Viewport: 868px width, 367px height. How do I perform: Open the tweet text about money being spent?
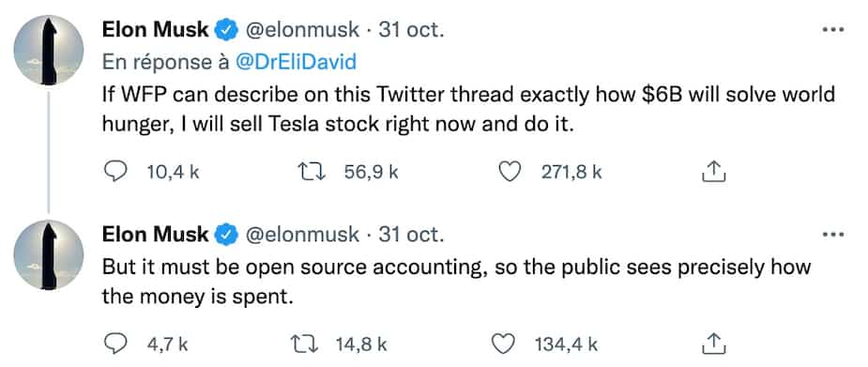456,282
